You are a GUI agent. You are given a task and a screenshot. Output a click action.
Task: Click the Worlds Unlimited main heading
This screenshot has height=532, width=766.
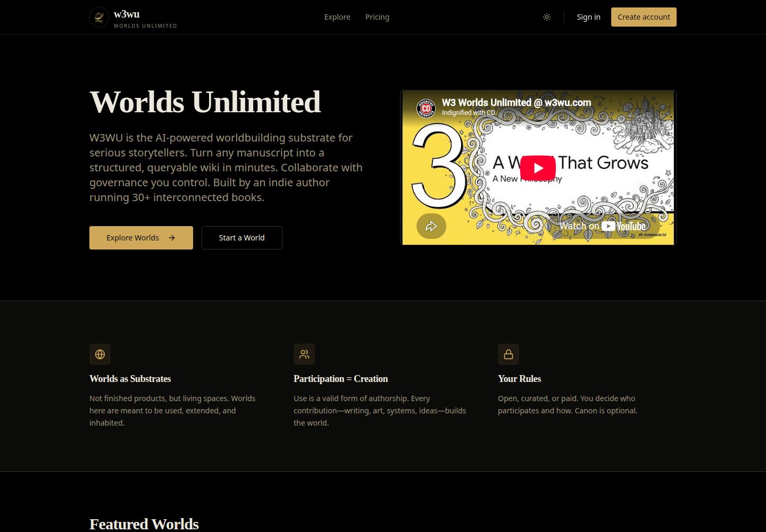click(205, 102)
